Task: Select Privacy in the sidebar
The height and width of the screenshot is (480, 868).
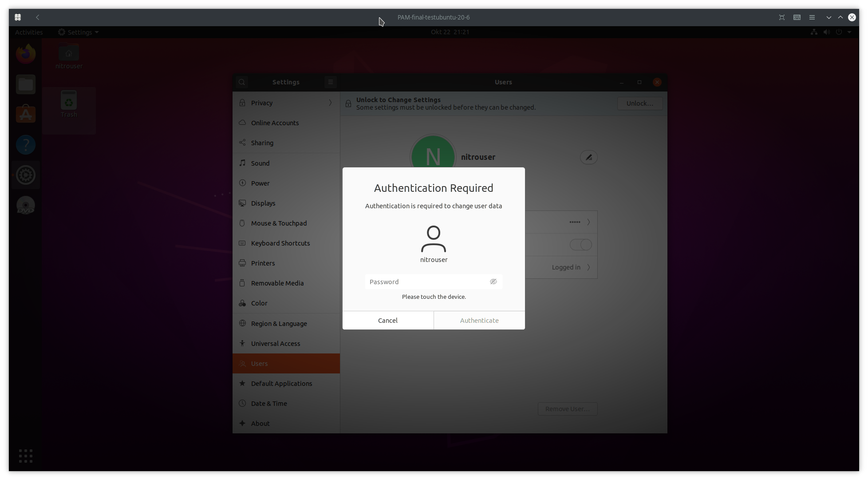Action: 286,103
